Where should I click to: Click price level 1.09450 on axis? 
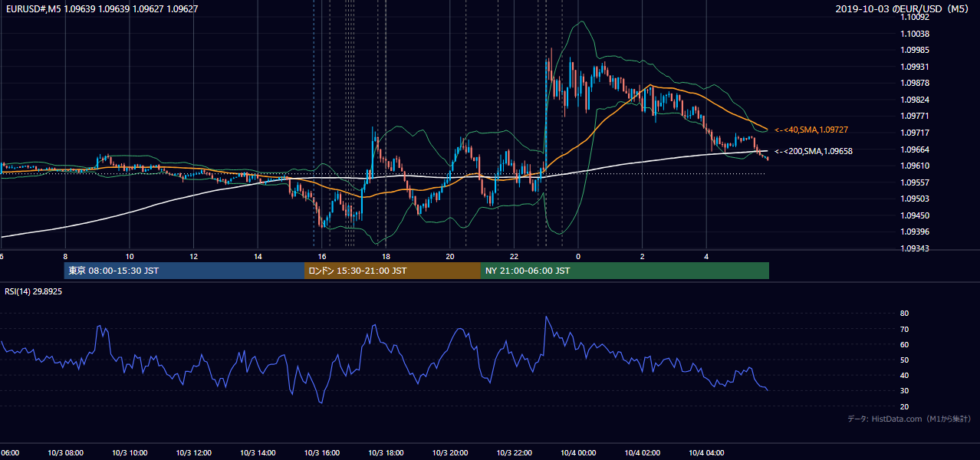coord(915,215)
